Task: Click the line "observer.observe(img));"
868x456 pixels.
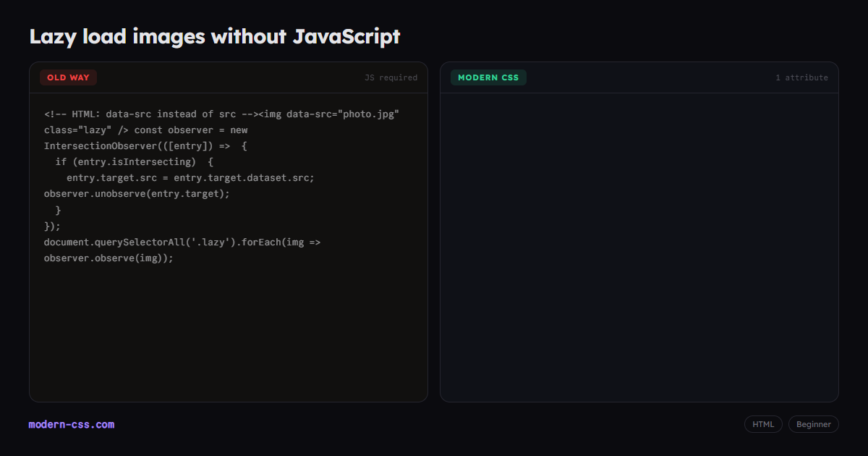Action: [109, 258]
